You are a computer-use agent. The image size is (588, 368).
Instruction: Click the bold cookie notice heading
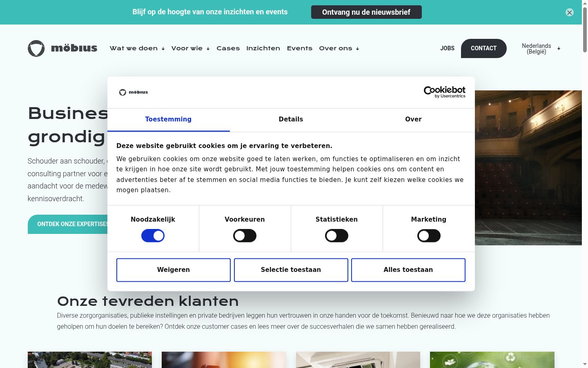(x=224, y=146)
